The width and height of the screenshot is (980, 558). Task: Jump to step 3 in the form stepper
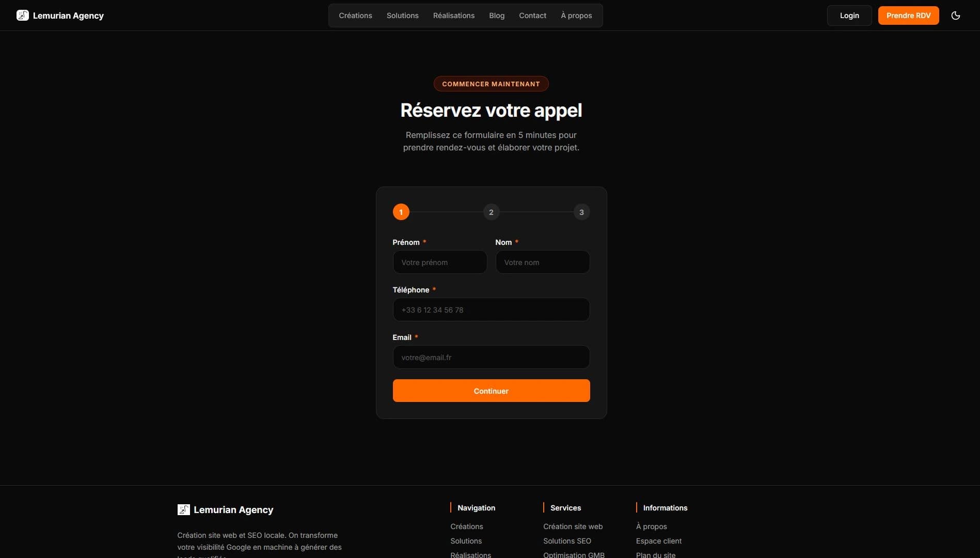(581, 212)
